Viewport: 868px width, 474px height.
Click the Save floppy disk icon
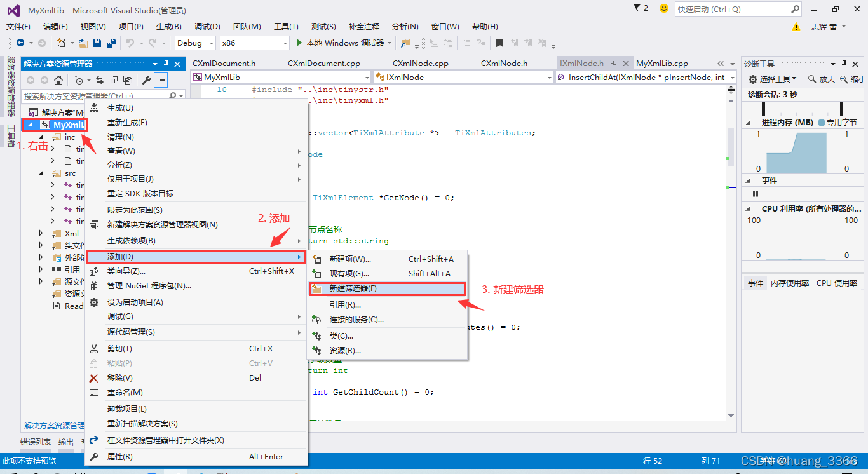pyautogui.click(x=97, y=43)
